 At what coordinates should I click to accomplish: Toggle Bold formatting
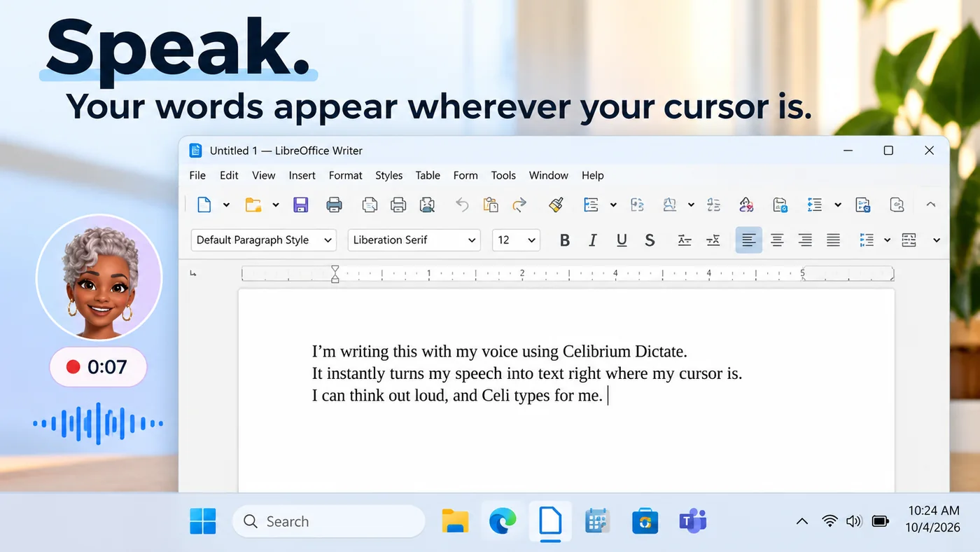click(565, 240)
